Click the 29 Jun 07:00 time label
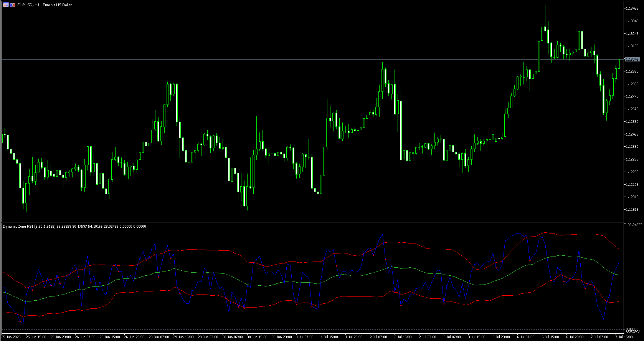The image size is (644, 341). [x=159, y=337]
